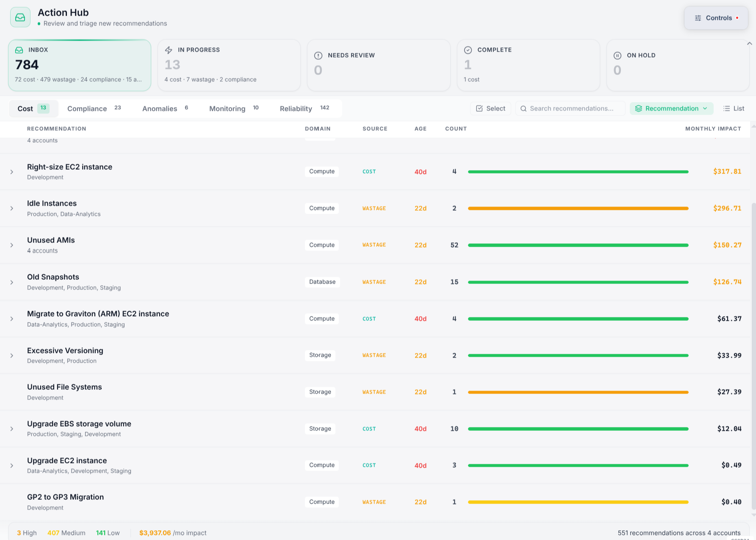The height and width of the screenshot is (540, 756).
Task: Switch to the Compliance tab
Action: 94,108
